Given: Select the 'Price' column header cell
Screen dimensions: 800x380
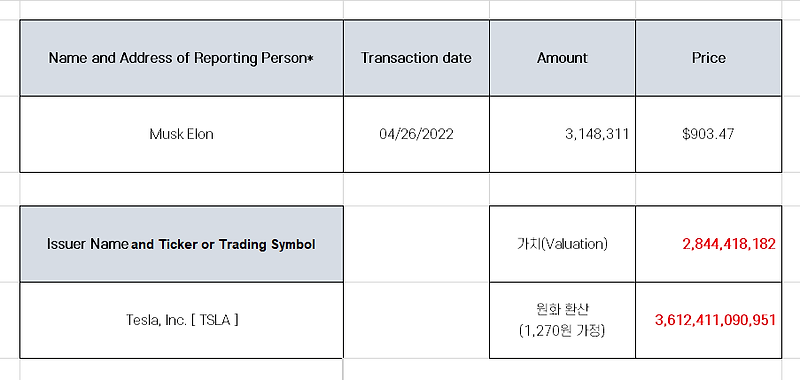Looking at the screenshot, I should (x=709, y=58).
